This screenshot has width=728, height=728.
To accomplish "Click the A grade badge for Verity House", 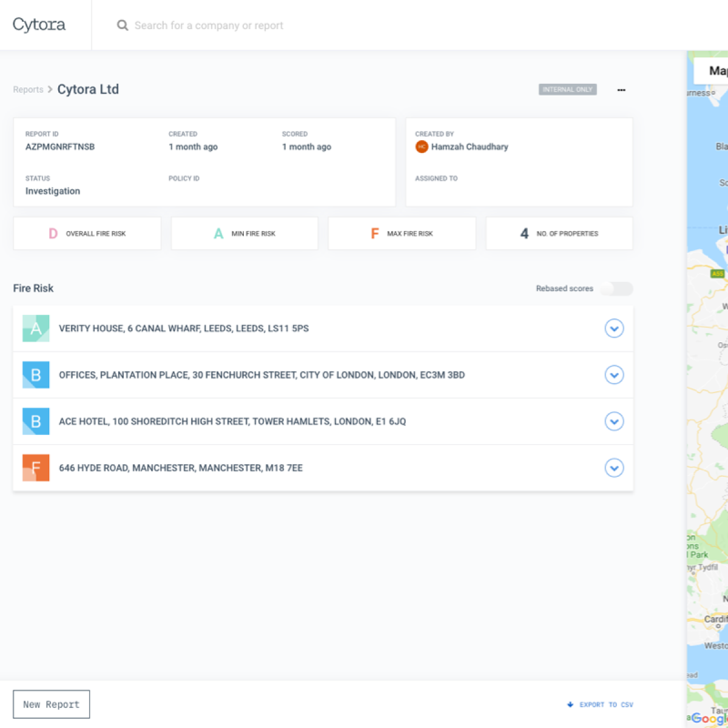I will (x=36, y=329).
